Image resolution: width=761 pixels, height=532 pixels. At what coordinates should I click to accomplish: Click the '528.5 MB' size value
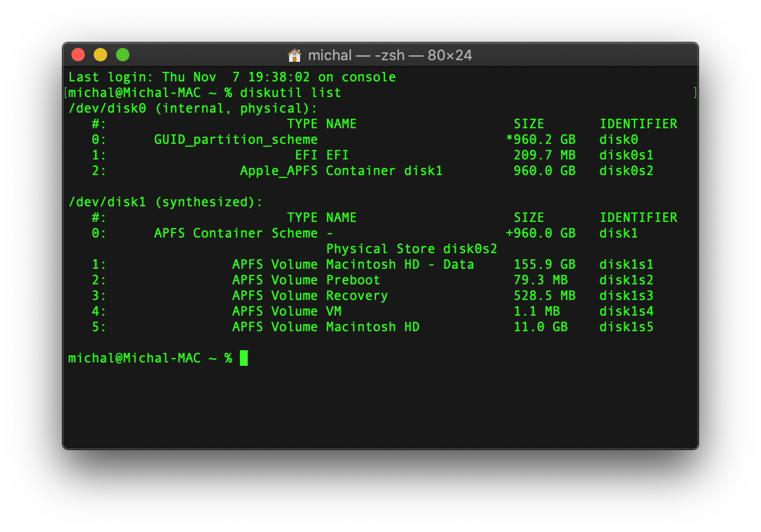tap(545, 296)
